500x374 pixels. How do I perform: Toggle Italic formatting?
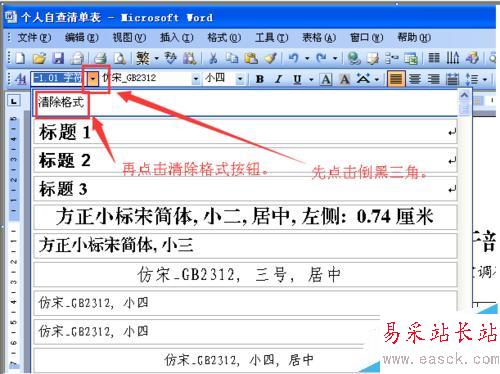[279, 79]
